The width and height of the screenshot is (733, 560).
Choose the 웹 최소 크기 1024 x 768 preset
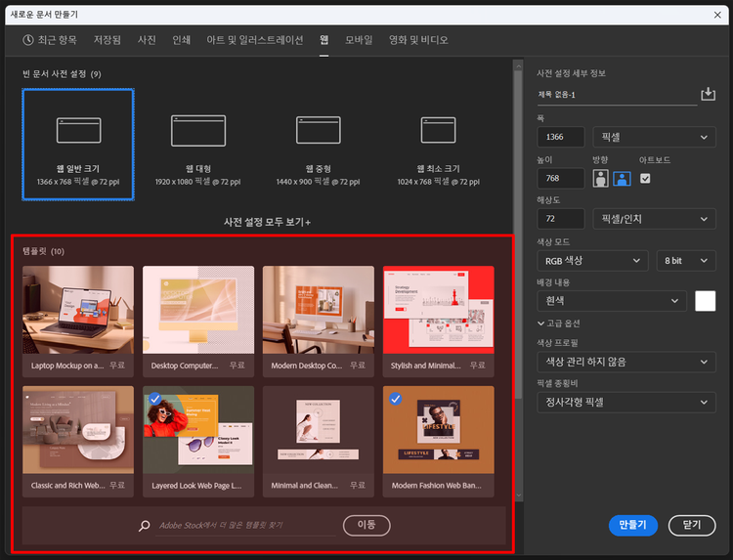[438, 145]
